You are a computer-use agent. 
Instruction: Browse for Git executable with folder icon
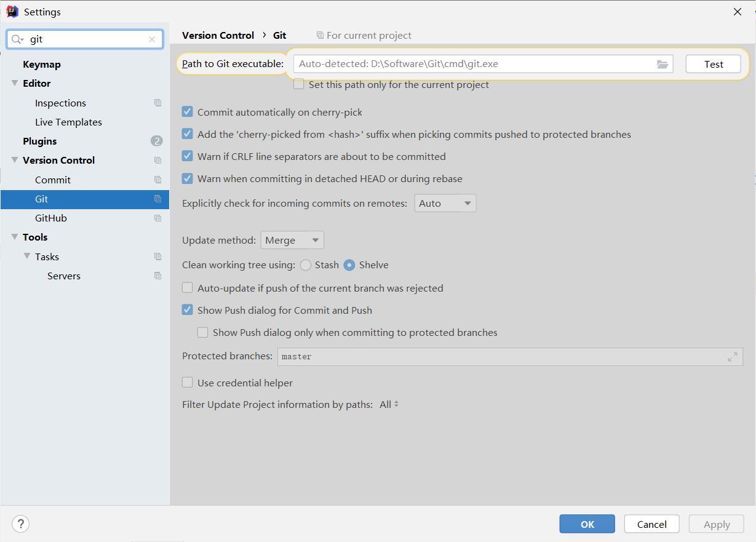click(662, 64)
